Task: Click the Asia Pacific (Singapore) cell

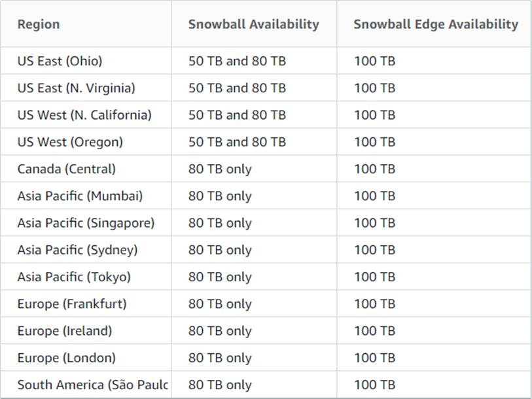Action: coord(86,223)
